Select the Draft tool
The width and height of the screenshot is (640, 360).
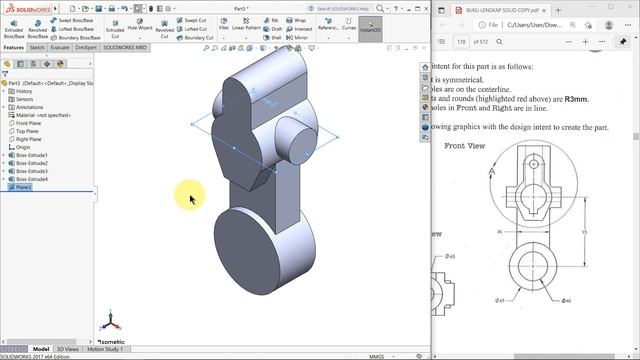[x=273, y=29]
